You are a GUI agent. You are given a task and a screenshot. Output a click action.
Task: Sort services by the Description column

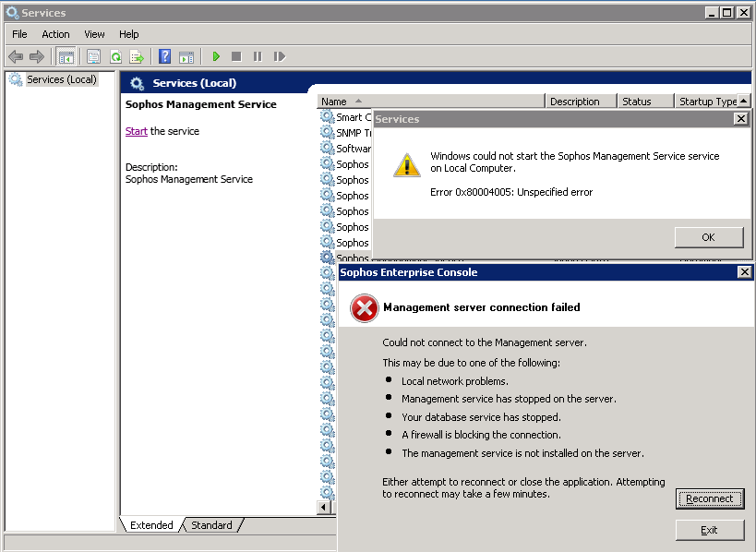[581, 102]
